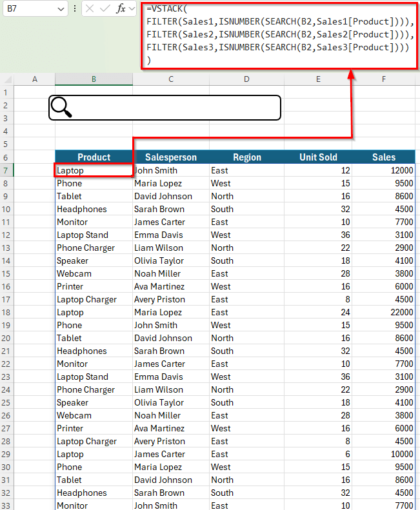This screenshot has width=420, height=510.
Task: Click the Tablet cell in row 9
Action: [x=94, y=196]
